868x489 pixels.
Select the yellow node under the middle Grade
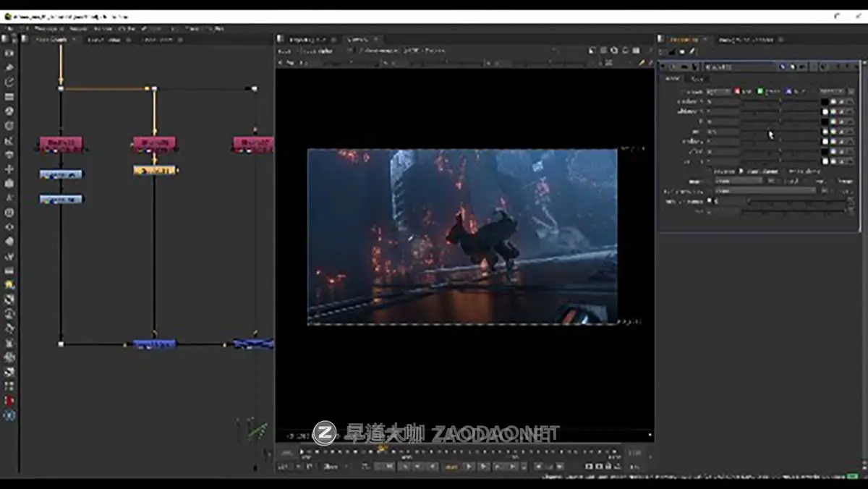point(154,171)
